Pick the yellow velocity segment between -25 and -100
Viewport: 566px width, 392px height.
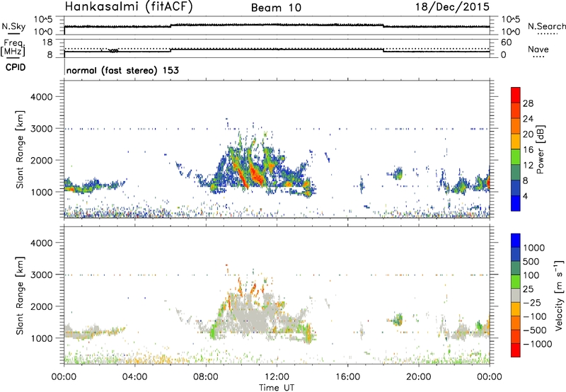point(516,309)
